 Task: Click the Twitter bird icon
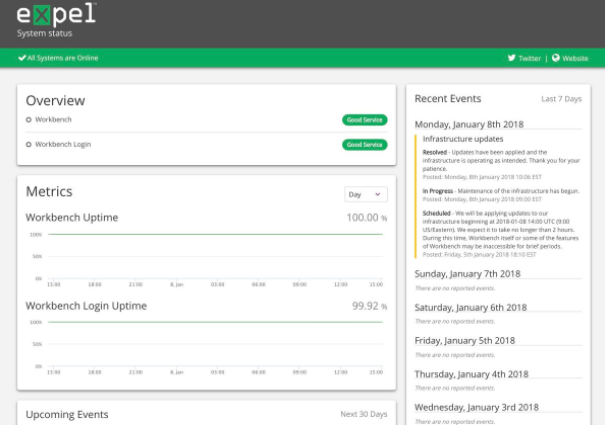(512, 58)
